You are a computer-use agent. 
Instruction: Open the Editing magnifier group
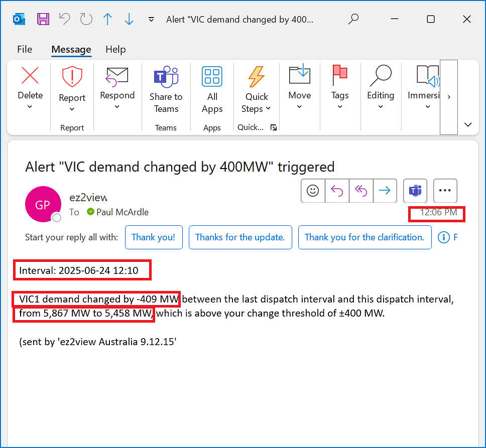pyautogui.click(x=381, y=76)
